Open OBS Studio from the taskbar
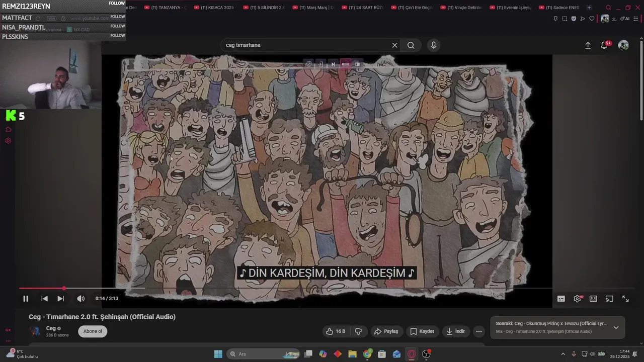 (426, 354)
